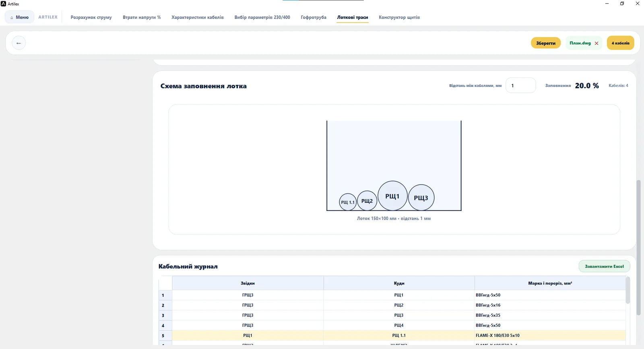Screen dimensions: 644x349
Task: Click the Куди column header
Action: tap(399, 283)
